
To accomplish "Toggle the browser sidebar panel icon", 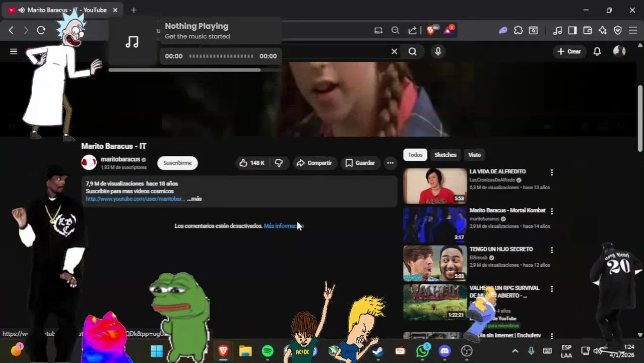I will [x=572, y=30].
